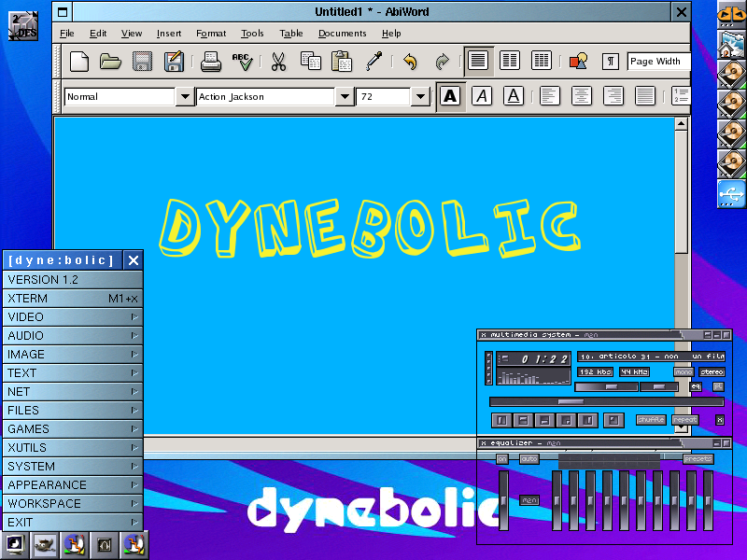Expand the VIDEO submenu
Screen dimensions: 747x560
(x=73, y=317)
